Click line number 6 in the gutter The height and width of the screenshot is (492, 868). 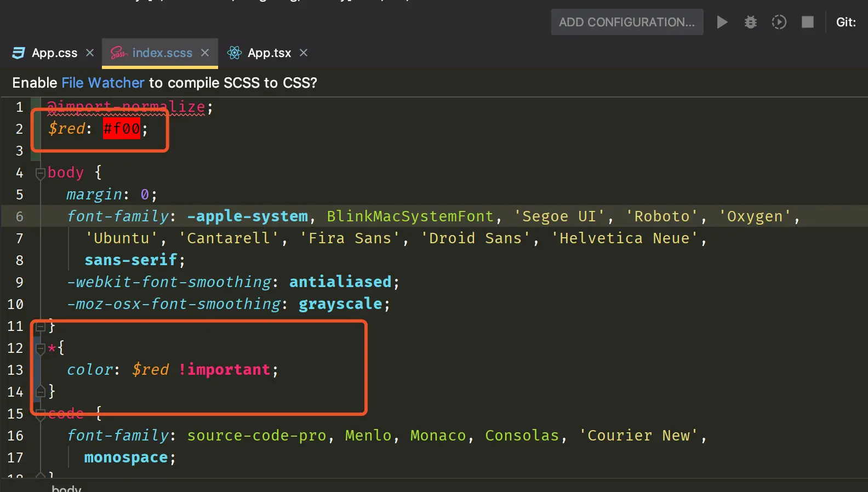point(19,216)
